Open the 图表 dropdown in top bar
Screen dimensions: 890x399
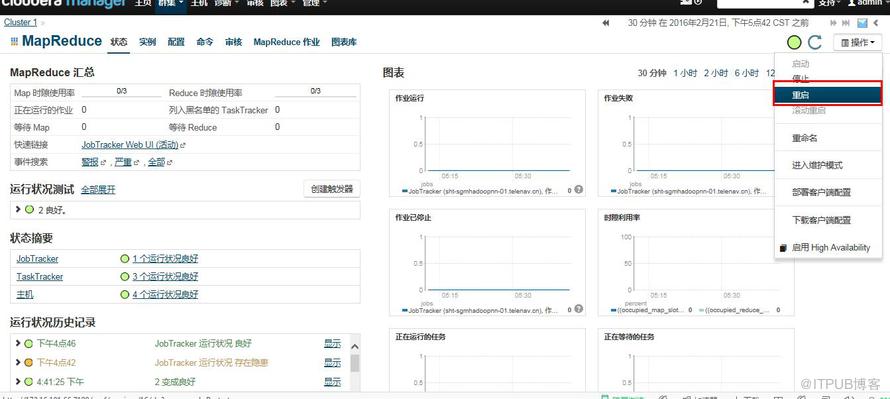282,3
